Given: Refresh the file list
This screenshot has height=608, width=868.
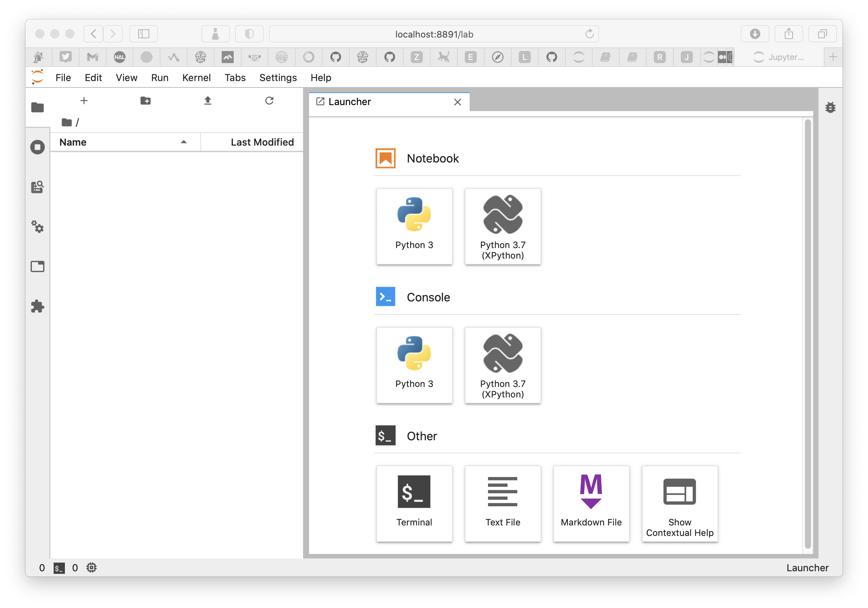Looking at the screenshot, I should click(269, 101).
